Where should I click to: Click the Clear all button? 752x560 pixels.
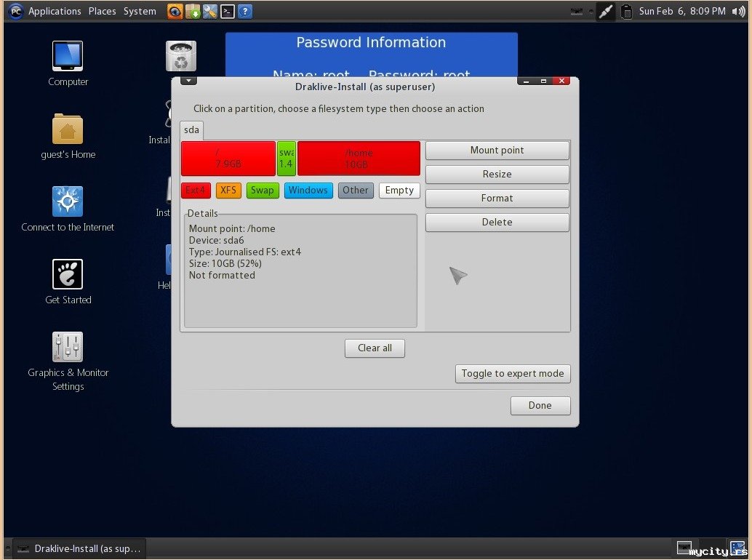(x=375, y=348)
